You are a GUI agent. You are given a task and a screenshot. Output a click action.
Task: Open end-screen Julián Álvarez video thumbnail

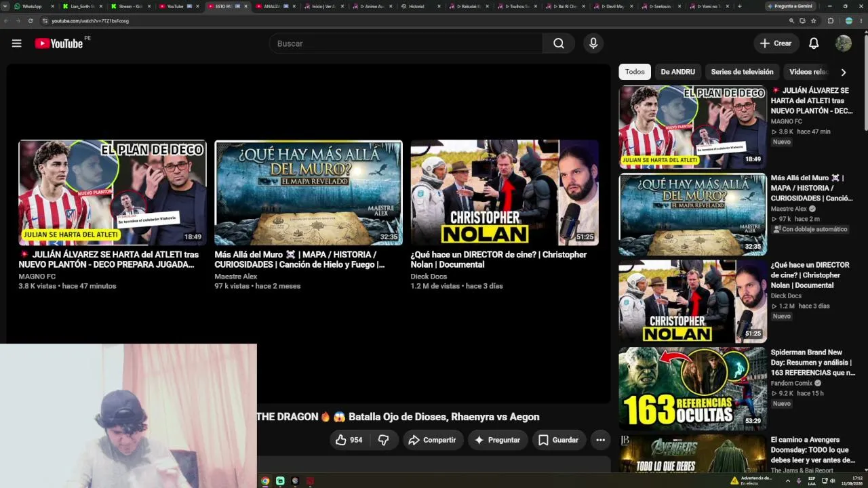click(112, 192)
